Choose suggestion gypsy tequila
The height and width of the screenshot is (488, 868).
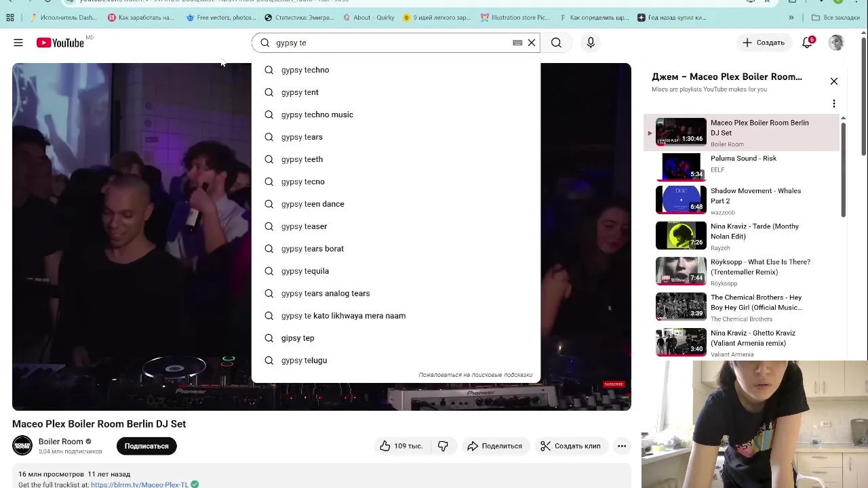coord(396,271)
